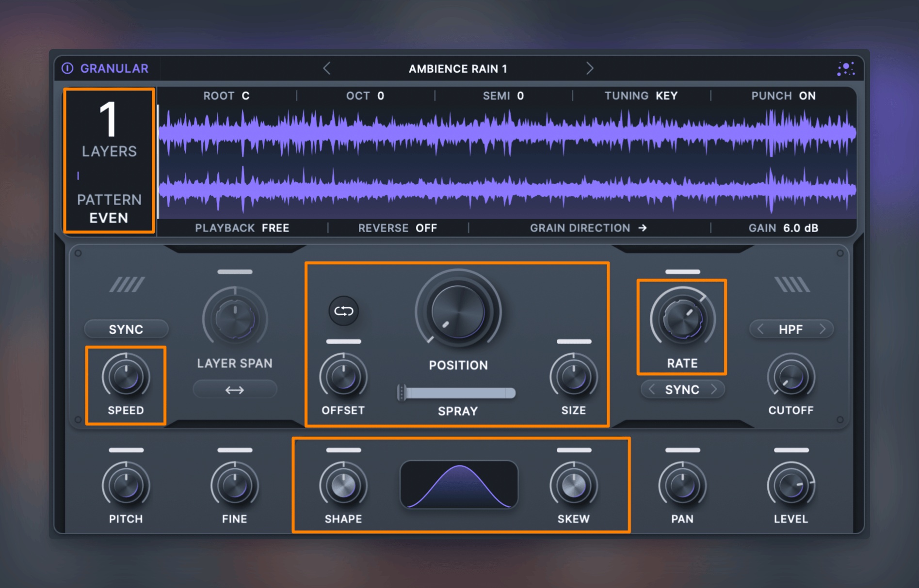Click the Fine modulation bar
919x588 pixels.
(235, 450)
